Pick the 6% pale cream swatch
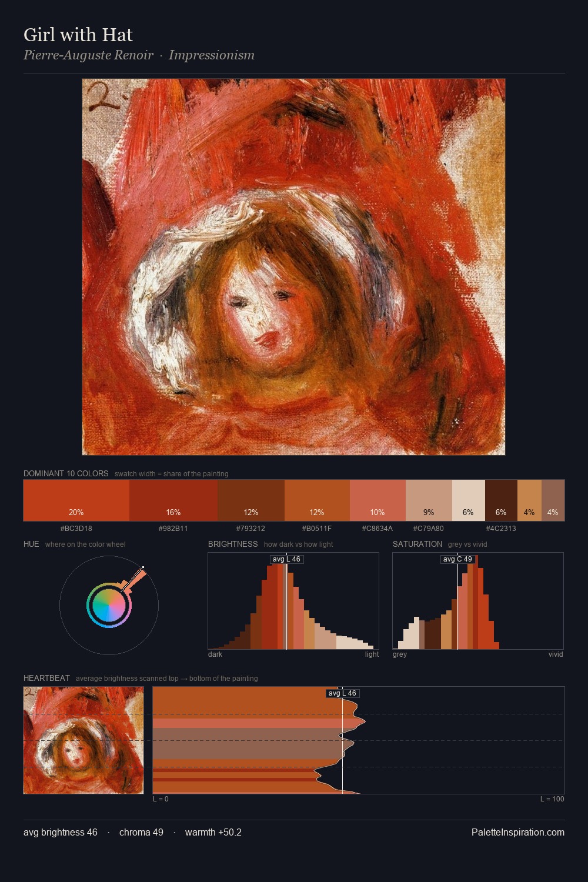 468,500
